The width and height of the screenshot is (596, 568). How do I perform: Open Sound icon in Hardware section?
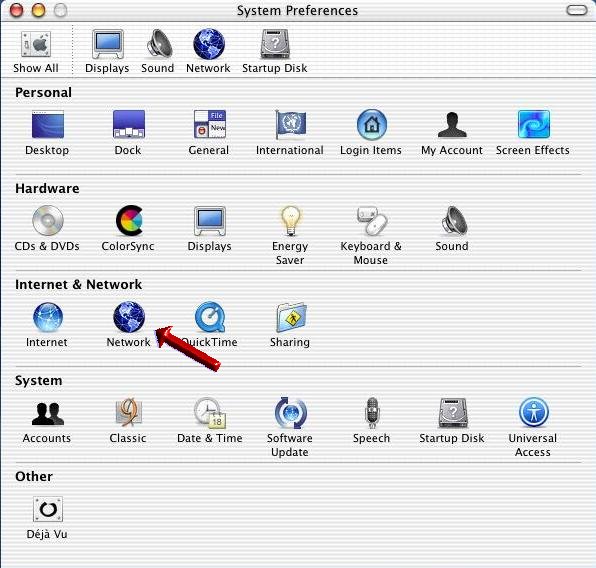pyautogui.click(x=454, y=221)
